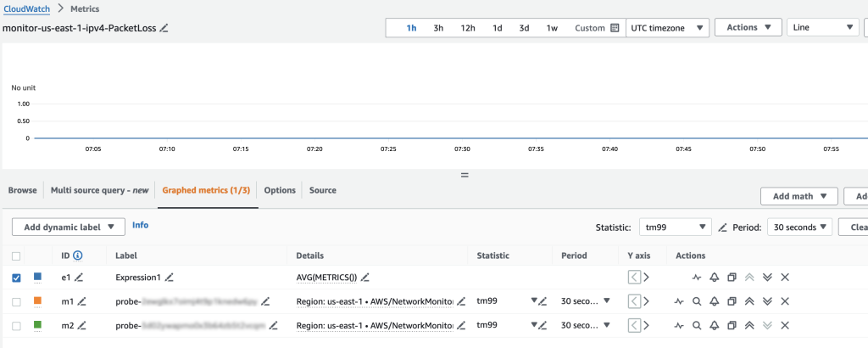Search magnifier icon in m1 row
The height and width of the screenshot is (348, 868).
click(x=697, y=301)
